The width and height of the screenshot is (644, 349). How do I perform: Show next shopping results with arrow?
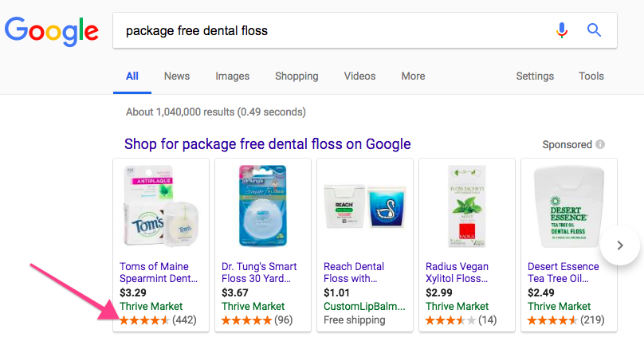click(x=621, y=245)
